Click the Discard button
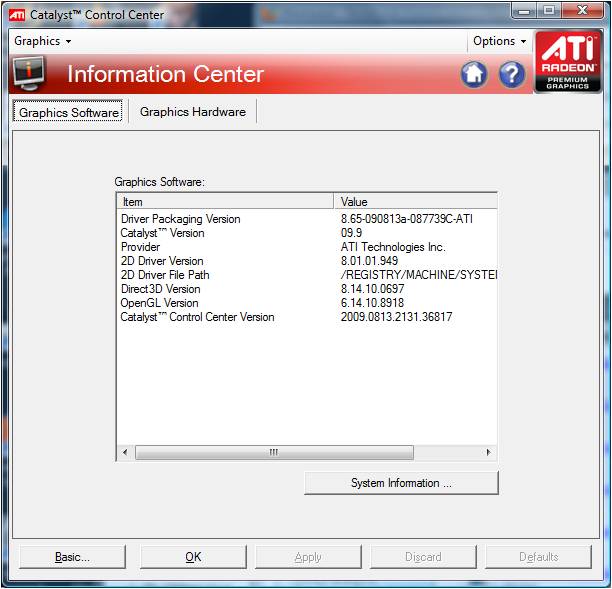The image size is (612, 589). click(x=423, y=557)
